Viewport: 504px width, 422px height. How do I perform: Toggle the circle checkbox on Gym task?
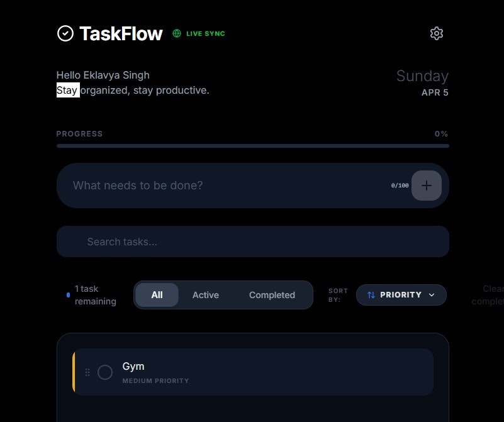[105, 372]
